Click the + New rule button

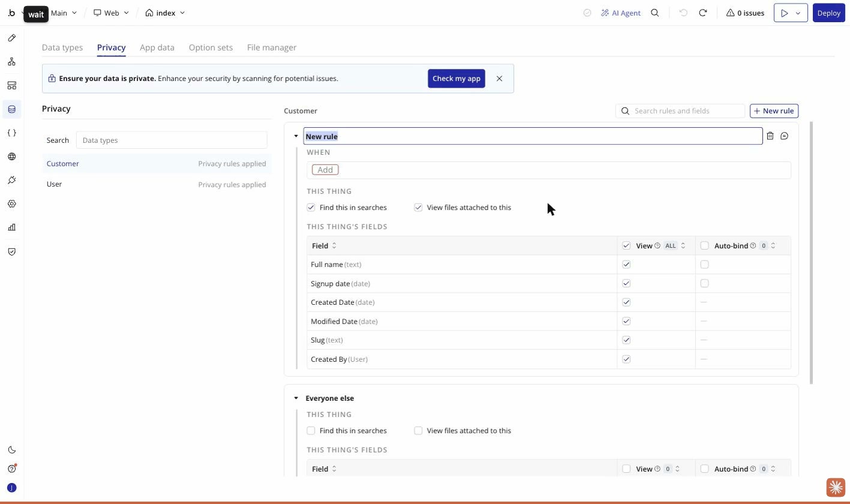coord(774,111)
